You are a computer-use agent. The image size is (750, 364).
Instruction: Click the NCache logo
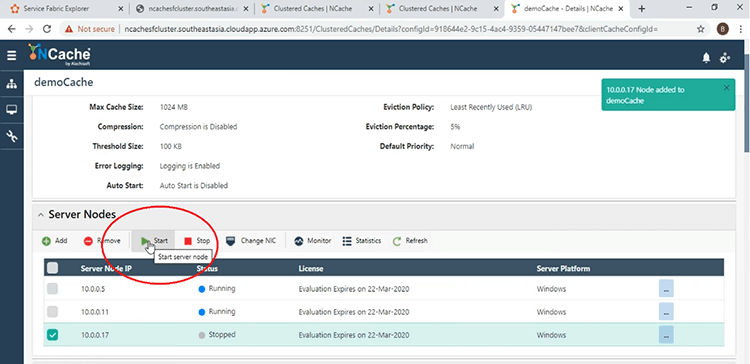(59, 55)
